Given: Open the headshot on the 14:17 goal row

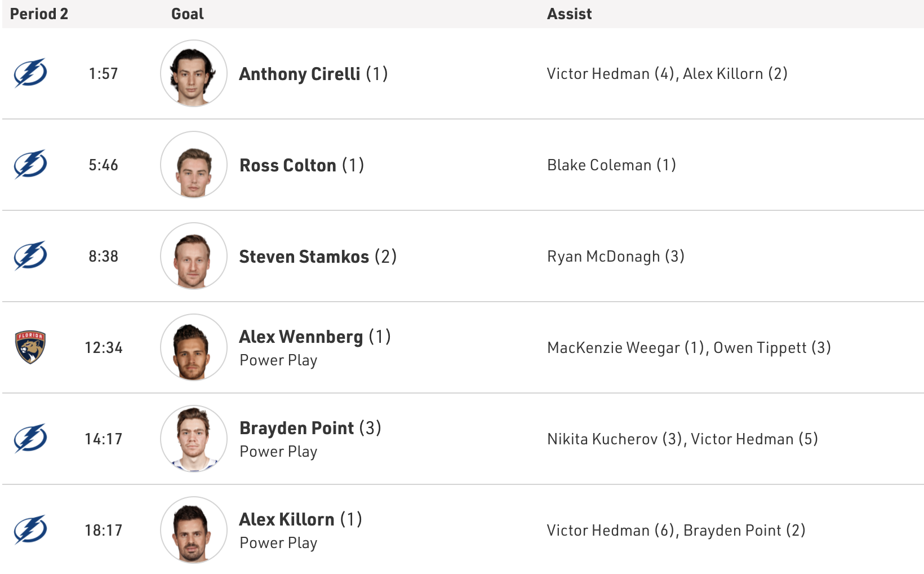Looking at the screenshot, I should click(193, 439).
